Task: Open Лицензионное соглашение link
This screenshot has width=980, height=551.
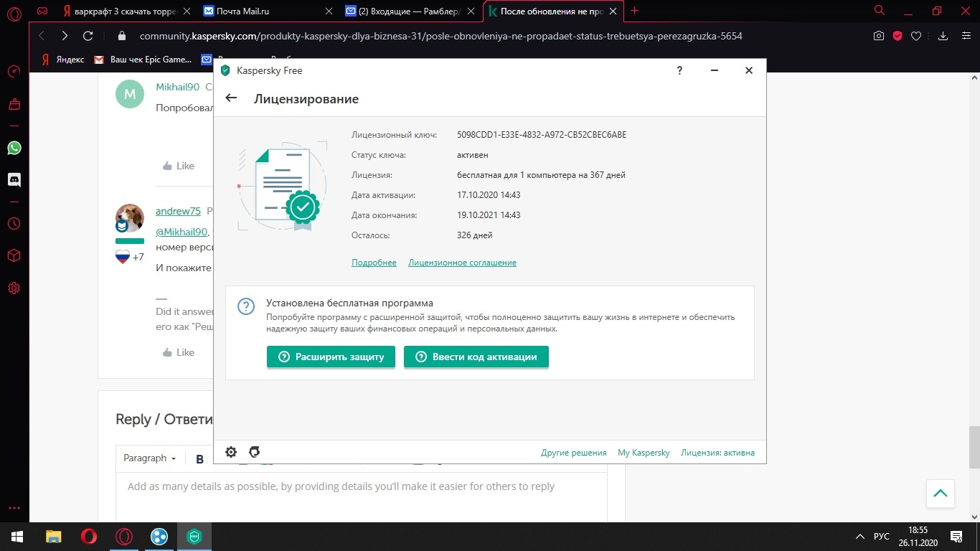Action: 462,263
